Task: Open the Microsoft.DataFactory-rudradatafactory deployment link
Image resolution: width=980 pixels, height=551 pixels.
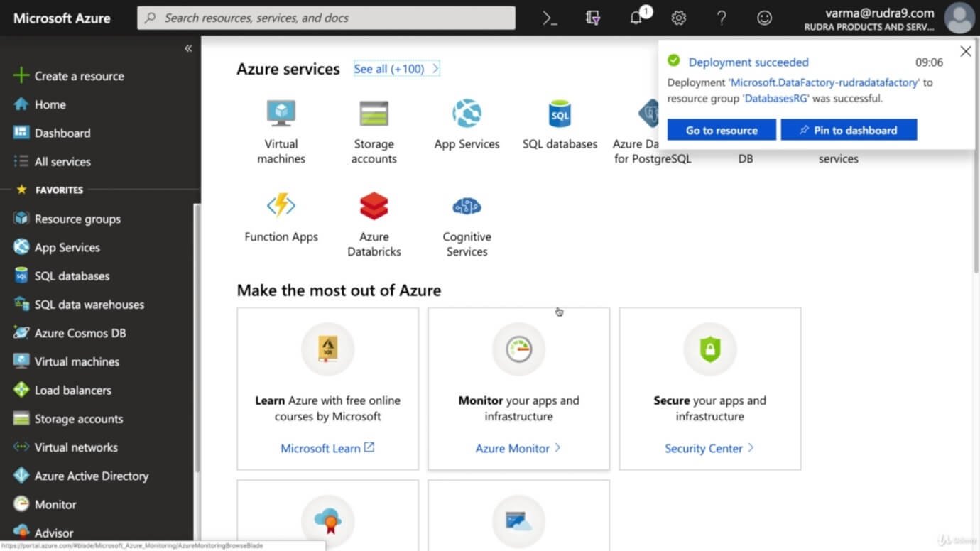Action: coord(825,82)
